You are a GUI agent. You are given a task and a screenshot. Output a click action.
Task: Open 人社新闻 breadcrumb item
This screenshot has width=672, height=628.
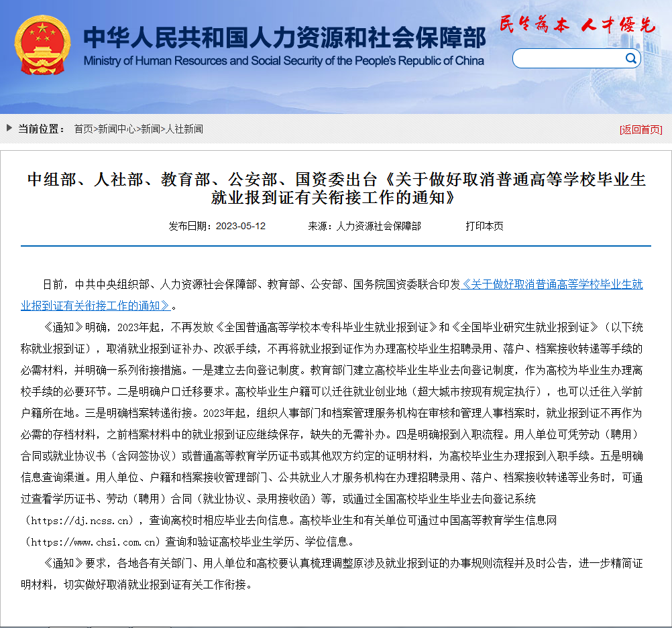[x=184, y=129]
